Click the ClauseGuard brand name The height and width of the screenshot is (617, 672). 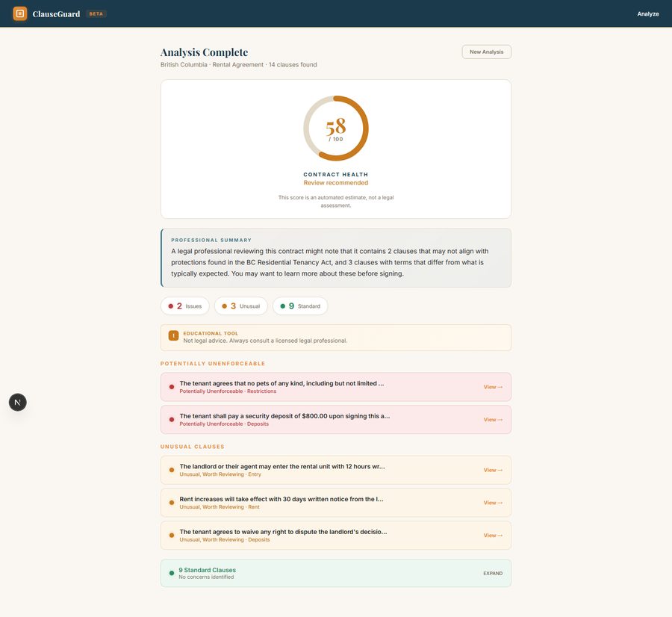point(56,14)
